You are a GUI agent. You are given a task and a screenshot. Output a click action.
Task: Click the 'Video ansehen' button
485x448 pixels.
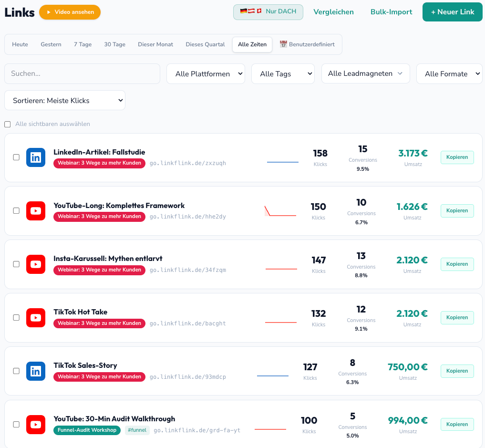(70, 12)
